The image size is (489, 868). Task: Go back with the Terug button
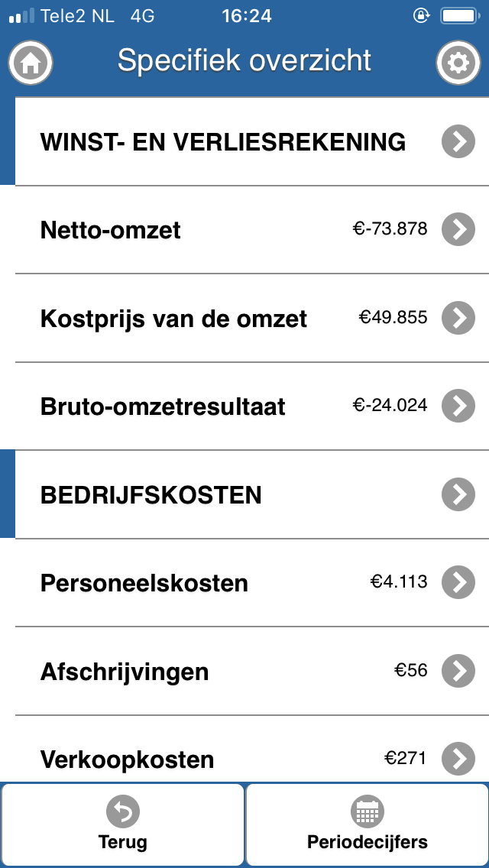tap(123, 824)
